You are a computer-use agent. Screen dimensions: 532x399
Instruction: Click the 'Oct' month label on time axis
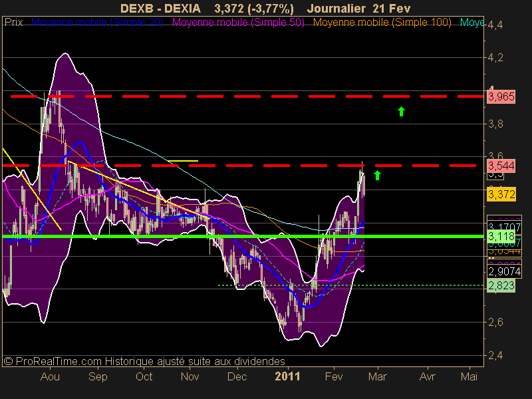[x=144, y=376]
